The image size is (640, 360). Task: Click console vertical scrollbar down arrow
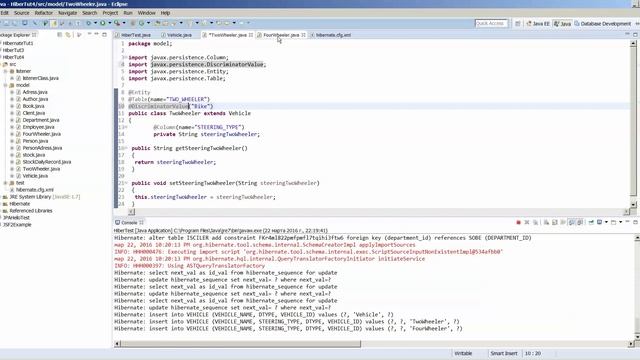click(x=637, y=337)
